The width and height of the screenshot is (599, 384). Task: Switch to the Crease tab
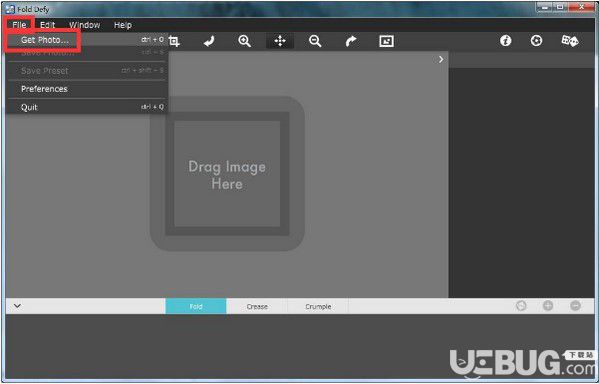257,306
